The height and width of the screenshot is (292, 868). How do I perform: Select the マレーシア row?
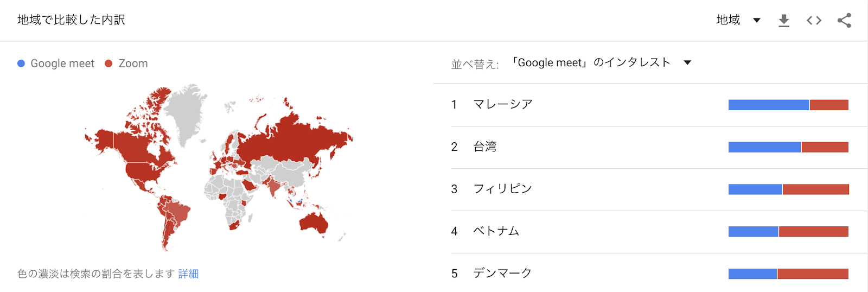[659, 105]
